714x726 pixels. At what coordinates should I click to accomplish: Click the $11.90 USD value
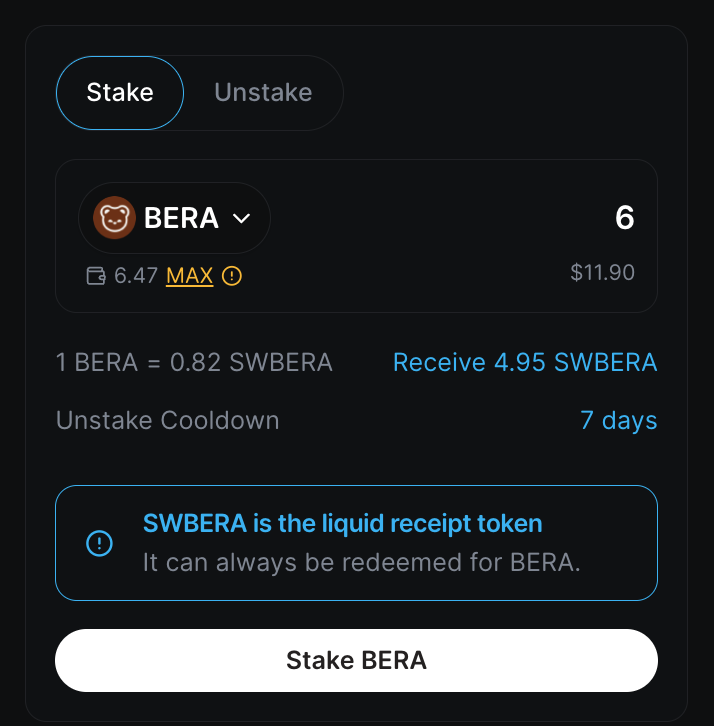click(602, 272)
